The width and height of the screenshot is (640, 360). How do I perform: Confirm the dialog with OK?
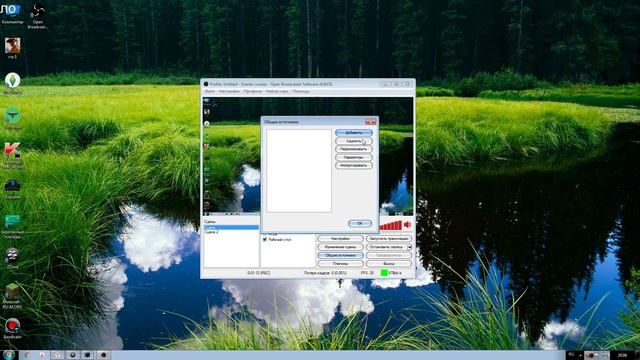(x=360, y=223)
